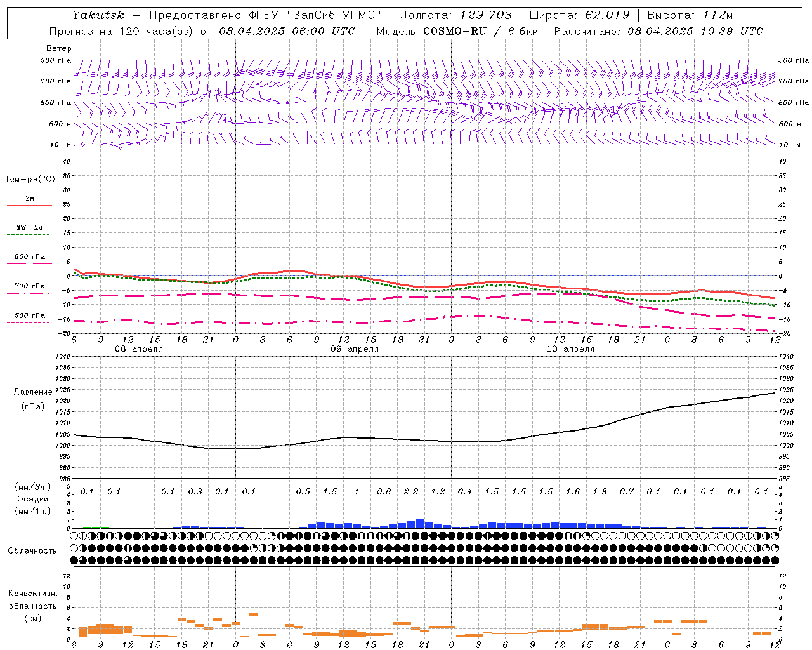Select the 1.2 precipitation value
The height and width of the screenshot is (650, 812).
pyautogui.click(x=438, y=492)
